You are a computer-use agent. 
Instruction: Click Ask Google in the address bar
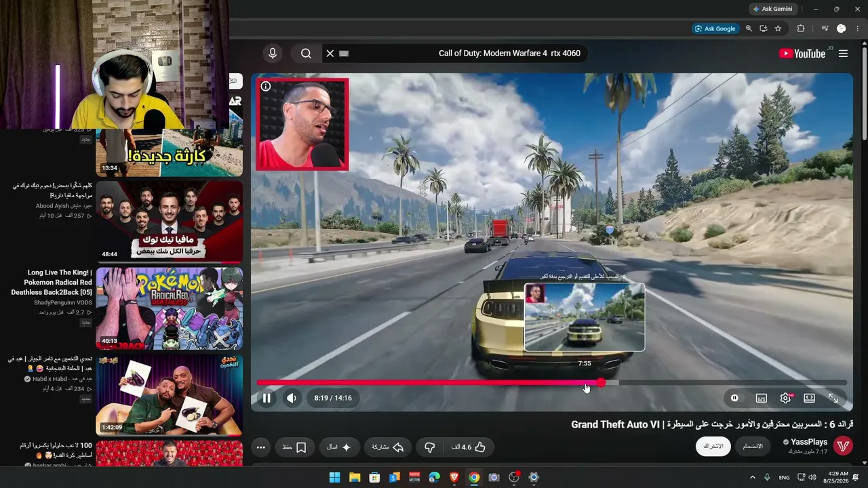715,28
